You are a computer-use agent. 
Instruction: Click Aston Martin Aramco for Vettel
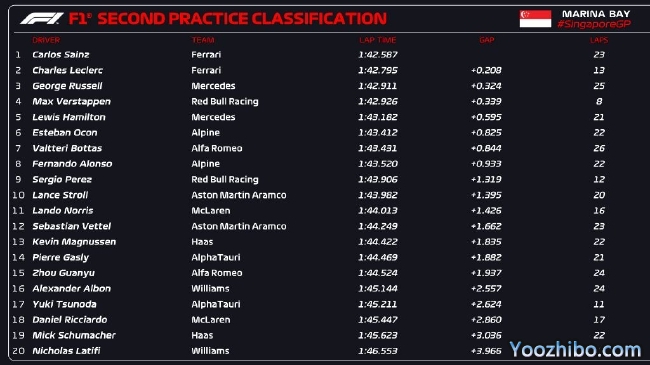coord(239,226)
